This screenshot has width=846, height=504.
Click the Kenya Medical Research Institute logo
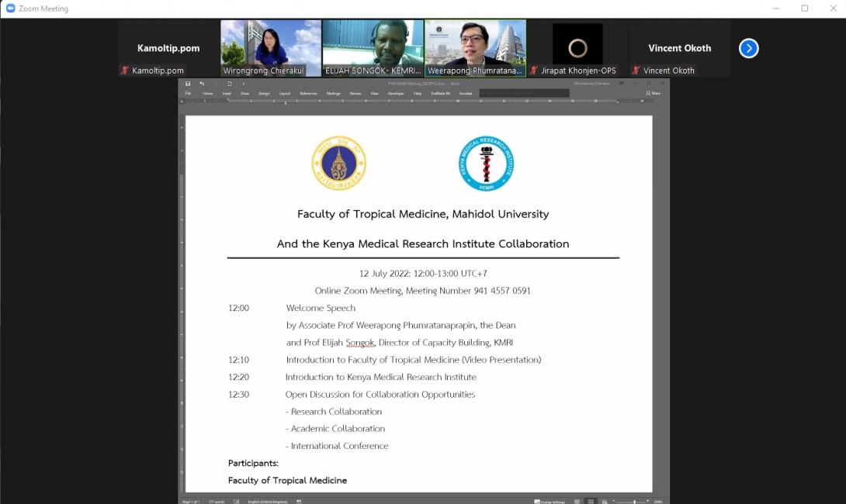[486, 163]
